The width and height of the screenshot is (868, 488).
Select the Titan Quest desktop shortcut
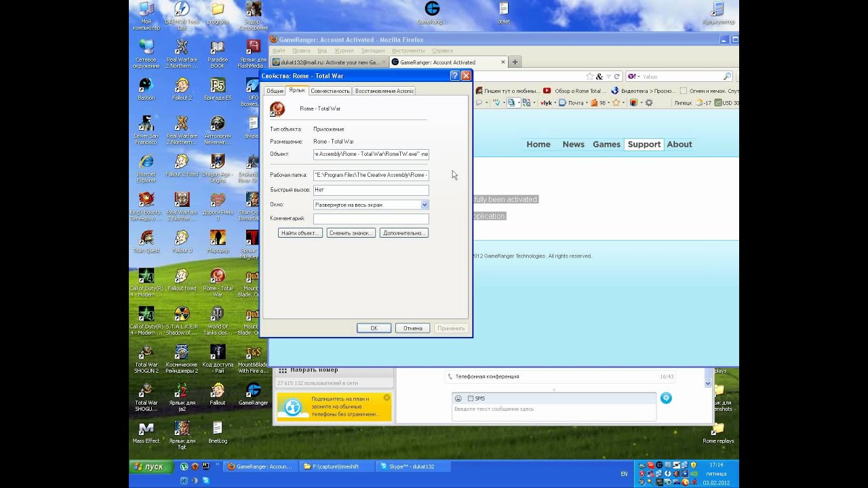(146, 241)
